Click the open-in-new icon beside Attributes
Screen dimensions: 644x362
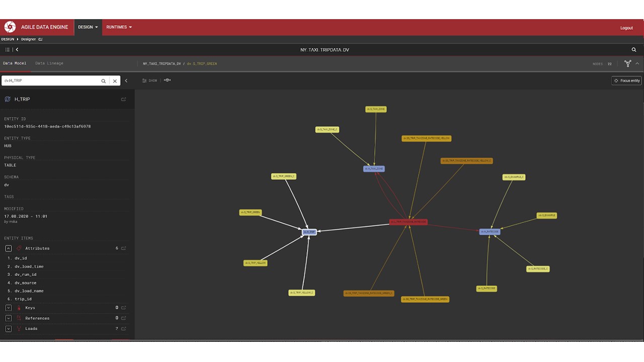tap(123, 248)
